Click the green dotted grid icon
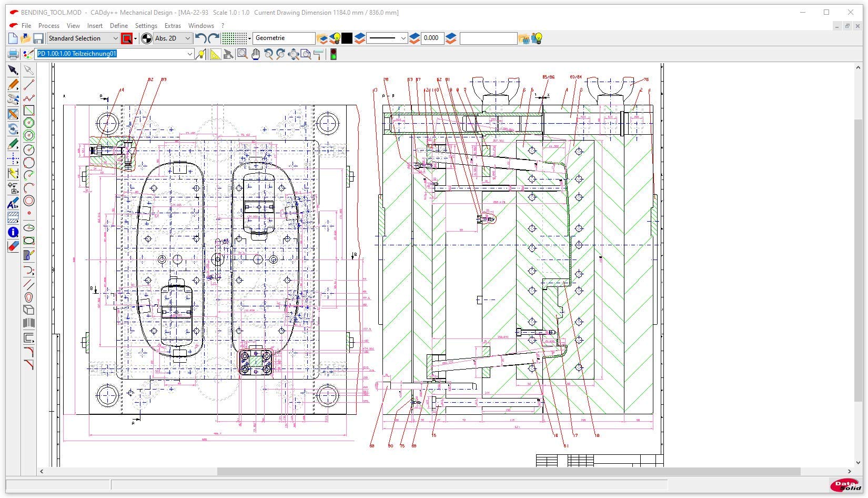 point(235,38)
